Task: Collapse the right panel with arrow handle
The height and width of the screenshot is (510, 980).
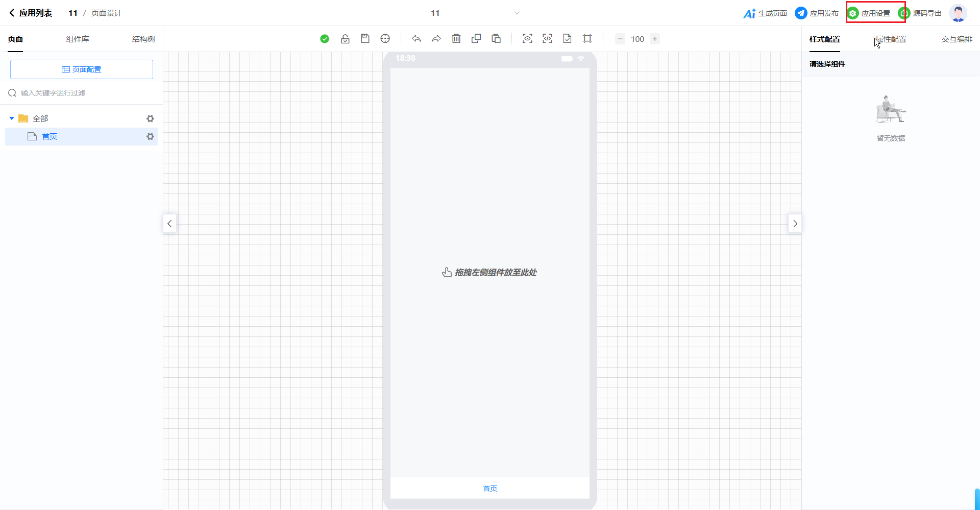Action: tap(795, 224)
